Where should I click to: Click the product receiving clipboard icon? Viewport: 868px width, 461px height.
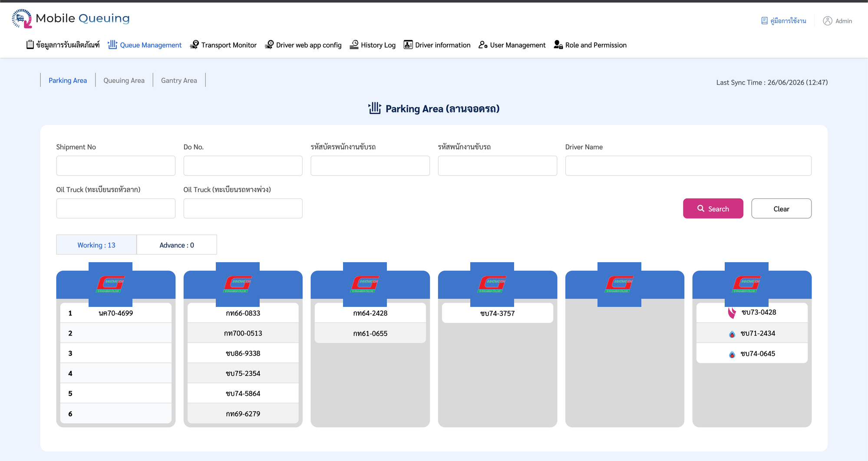click(x=30, y=45)
